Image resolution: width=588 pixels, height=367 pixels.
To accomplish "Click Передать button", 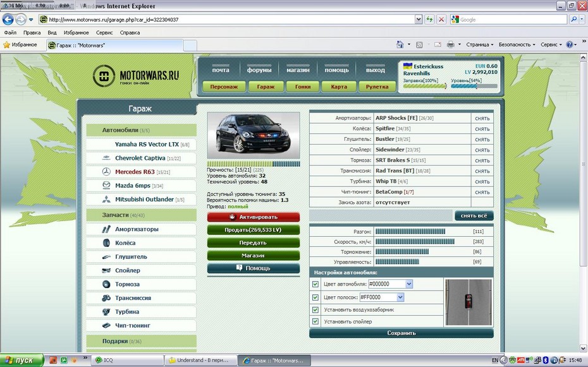I will (x=254, y=243).
